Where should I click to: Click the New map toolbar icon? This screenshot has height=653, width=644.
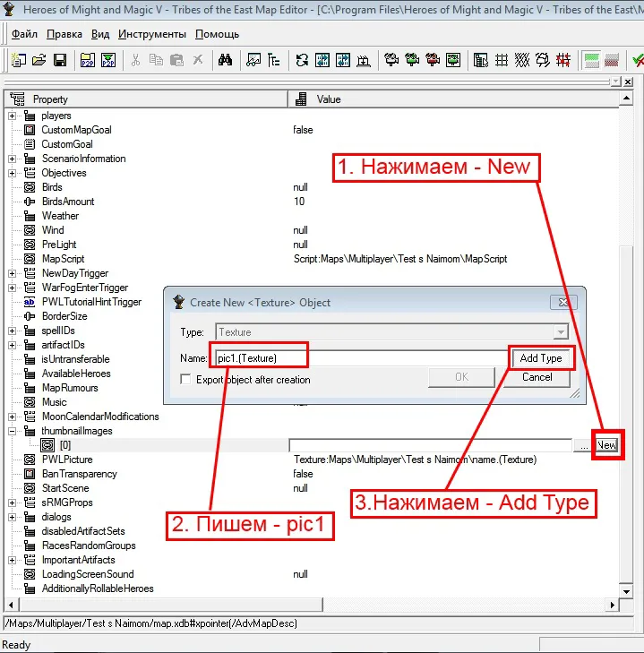[x=19, y=60]
